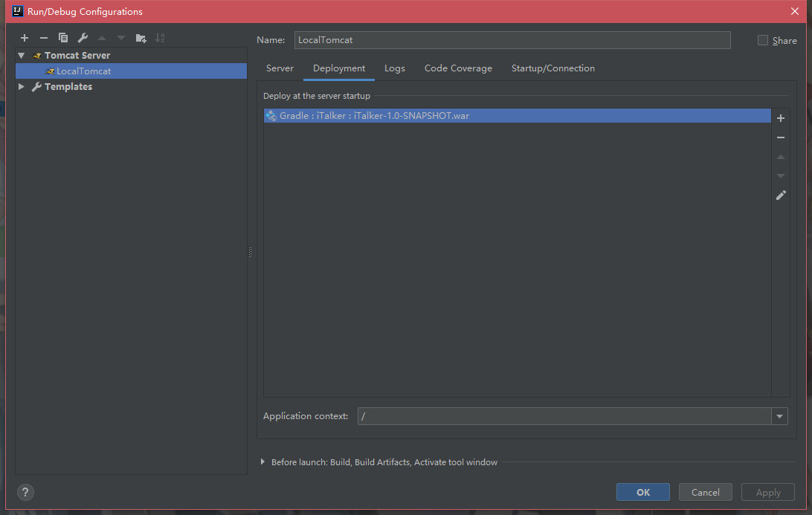Remove artifact from deploy list
The width and height of the screenshot is (812, 515).
pos(781,137)
